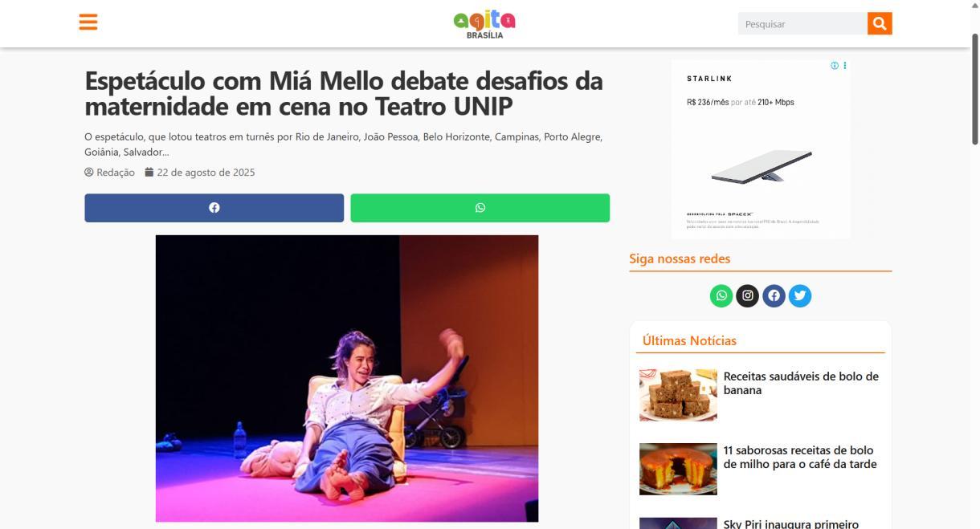Click the corn cake thumbnail image
980x529 pixels.
click(x=678, y=469)
